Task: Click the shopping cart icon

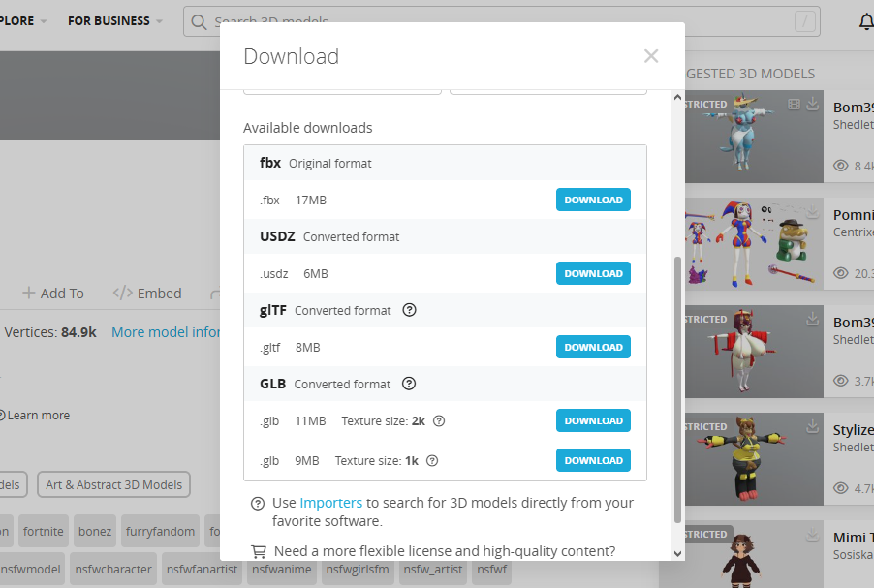Action: tap(259, 551)
